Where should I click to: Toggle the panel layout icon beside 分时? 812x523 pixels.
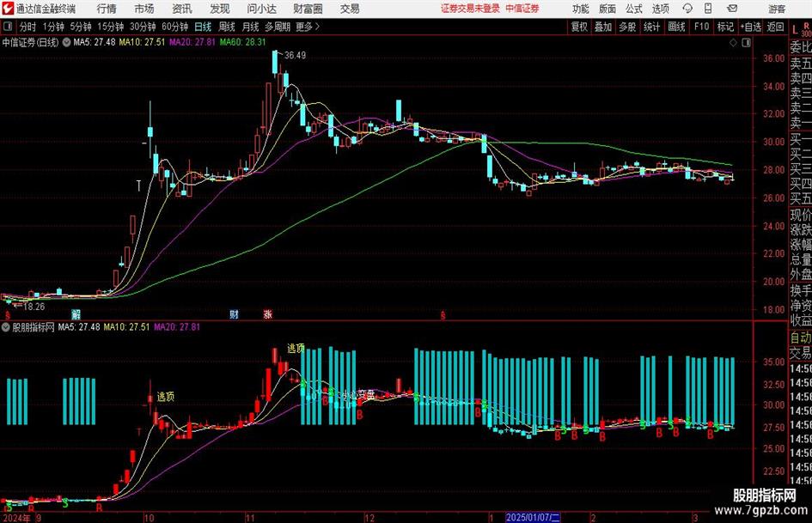pyautogui.click(x=7, y=26)
